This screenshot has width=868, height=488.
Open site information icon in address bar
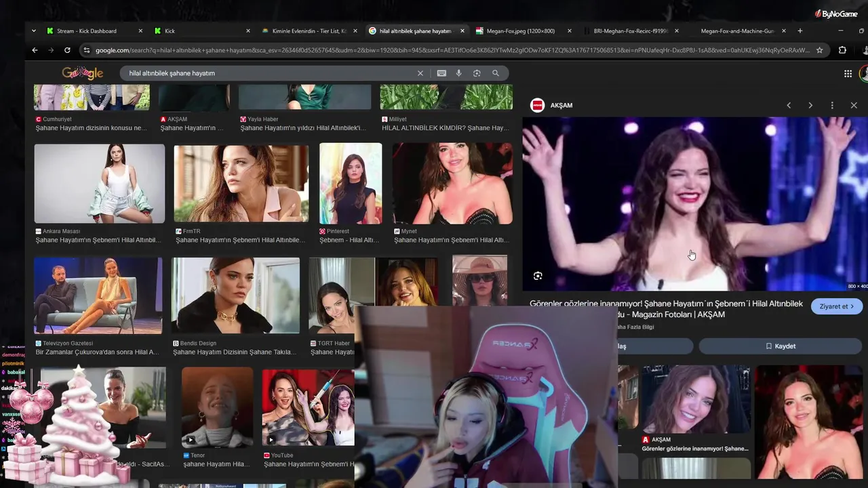pyautogui.click(x=86, y=50)
